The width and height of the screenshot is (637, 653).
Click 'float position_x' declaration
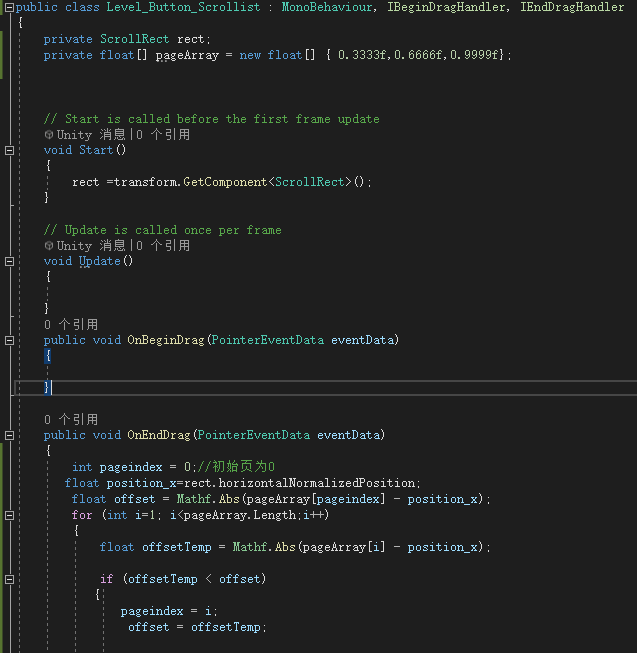pos(121,483)
